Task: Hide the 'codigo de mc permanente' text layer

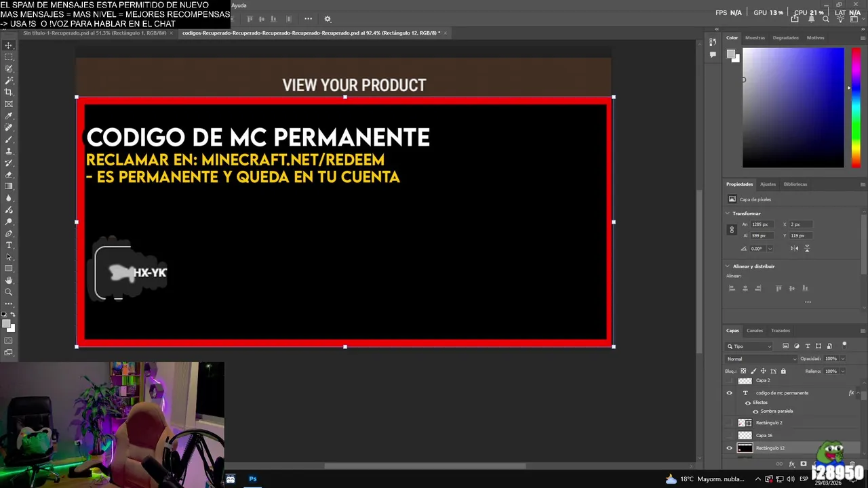Action: [x=730, y=393]
